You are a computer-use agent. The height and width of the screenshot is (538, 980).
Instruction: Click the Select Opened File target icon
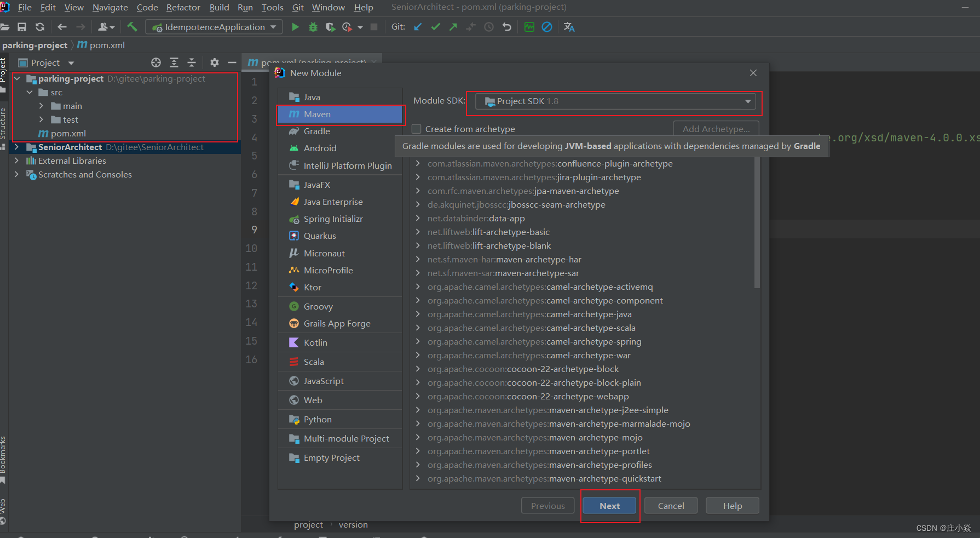click(x=156, y=62)
